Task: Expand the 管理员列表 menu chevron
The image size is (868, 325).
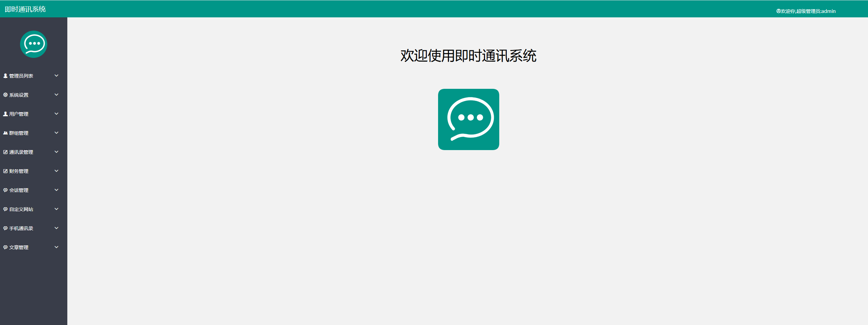Action: click(56, 76)
